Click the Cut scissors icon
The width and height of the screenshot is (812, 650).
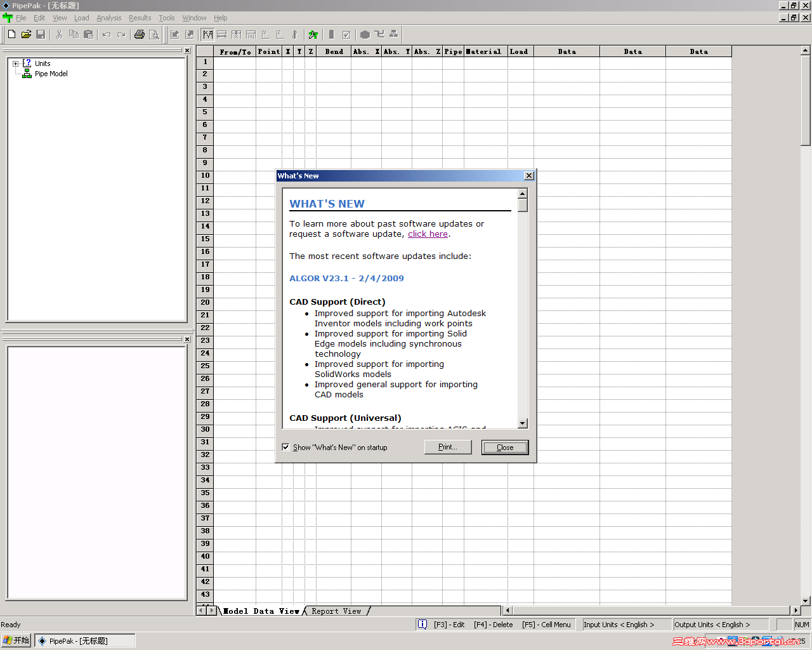coord(60,34)
